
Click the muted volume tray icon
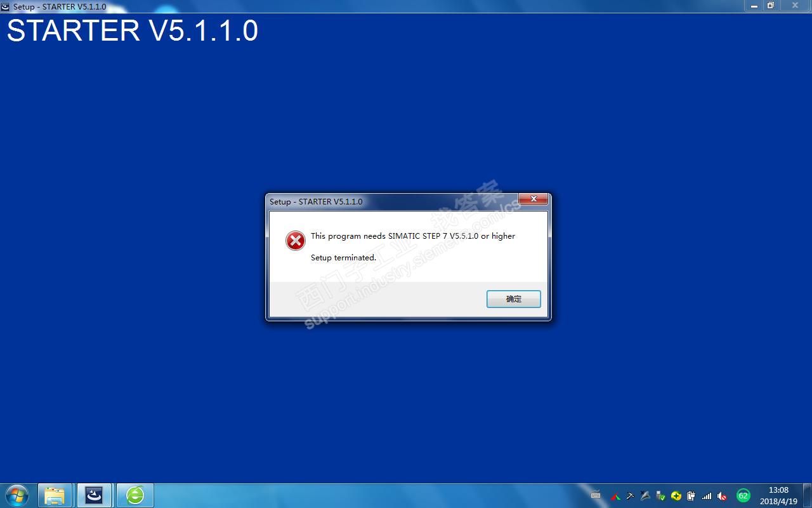click(722, 496)
